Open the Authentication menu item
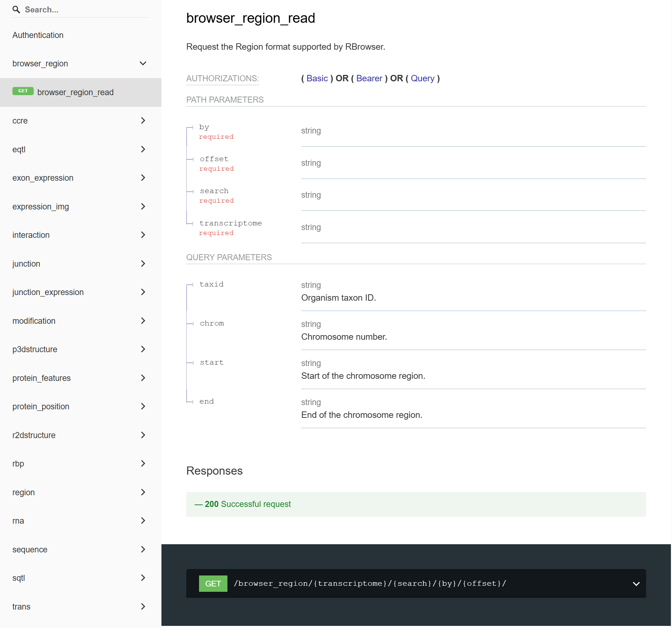The width and height of the screenshot is (672, 628). tap(38, 35)
